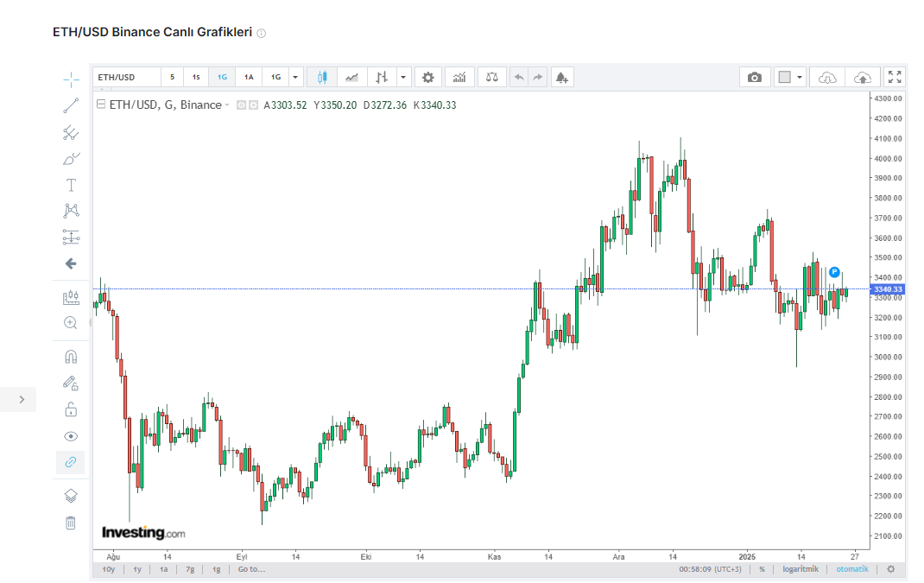924x583 pixels.
Task: Open the Go to... date dialog
Action: pos(251,569)
